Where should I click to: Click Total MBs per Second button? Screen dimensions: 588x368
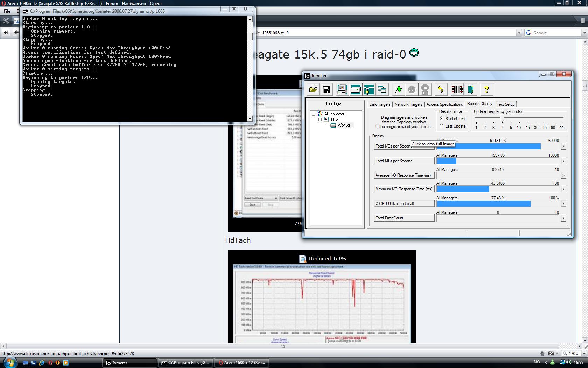(404, 161)
